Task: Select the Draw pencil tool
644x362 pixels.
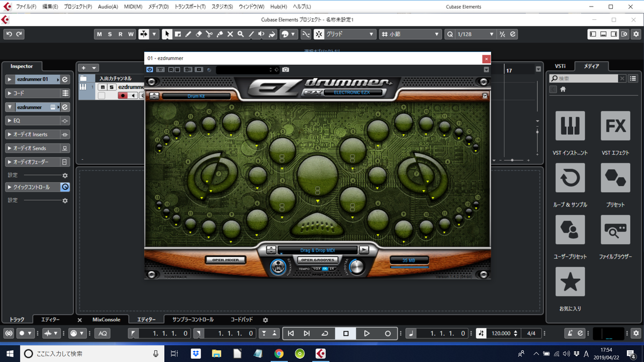Action: [188, 34]
